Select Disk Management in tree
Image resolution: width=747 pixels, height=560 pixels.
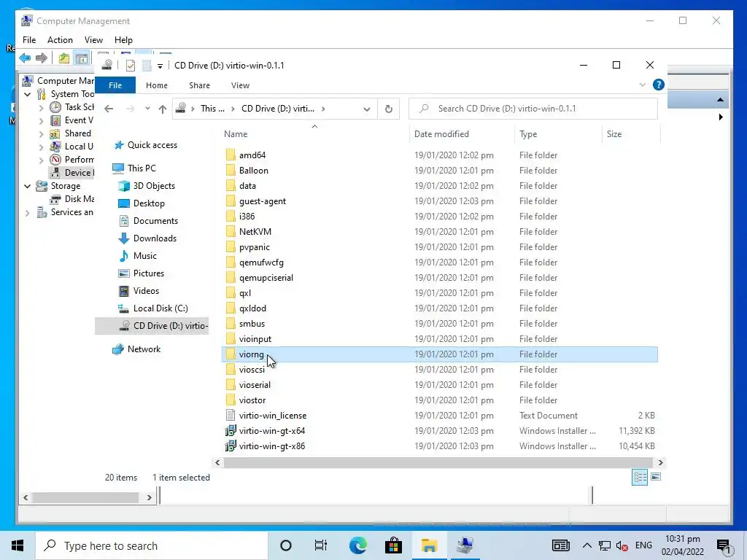[71, 198]
